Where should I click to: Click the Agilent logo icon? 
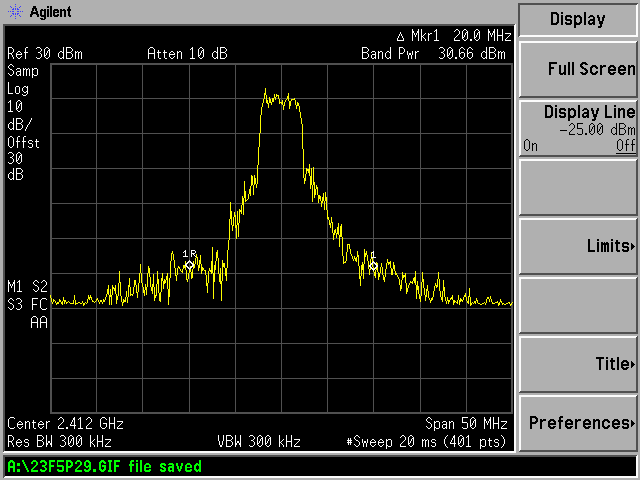click(x=13, y=11)
